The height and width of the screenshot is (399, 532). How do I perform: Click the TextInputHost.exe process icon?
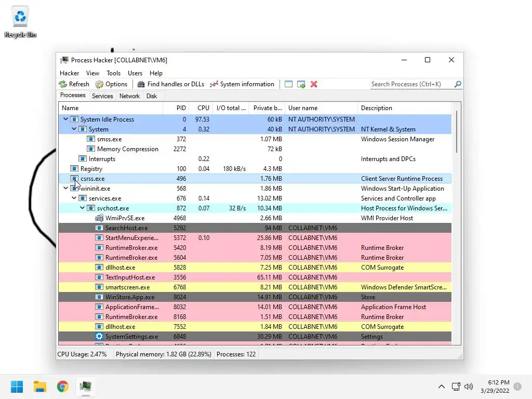coord(99,277)
